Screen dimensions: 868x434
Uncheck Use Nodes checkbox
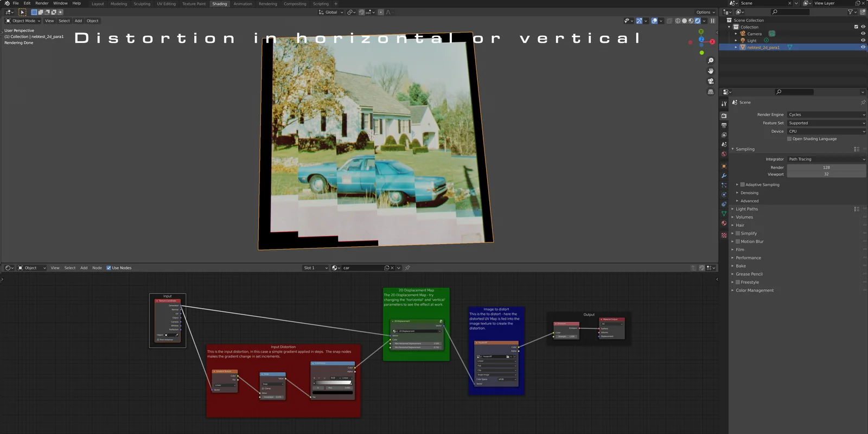108,268
